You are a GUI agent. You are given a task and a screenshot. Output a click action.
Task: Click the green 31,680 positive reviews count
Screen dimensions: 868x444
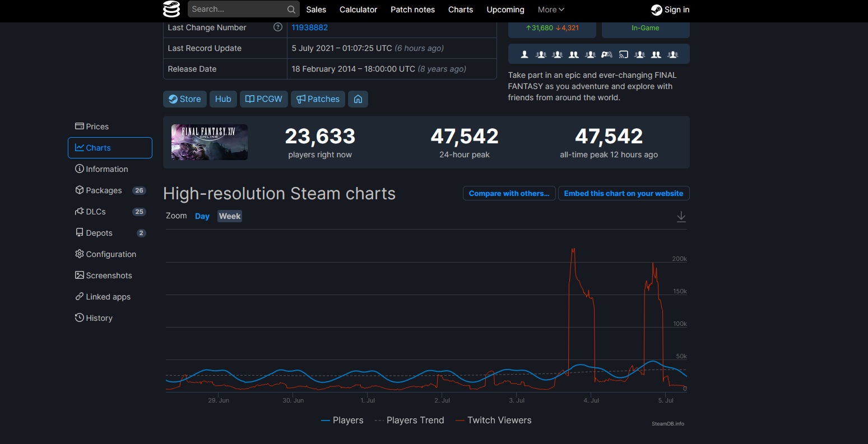pos(539,28)
